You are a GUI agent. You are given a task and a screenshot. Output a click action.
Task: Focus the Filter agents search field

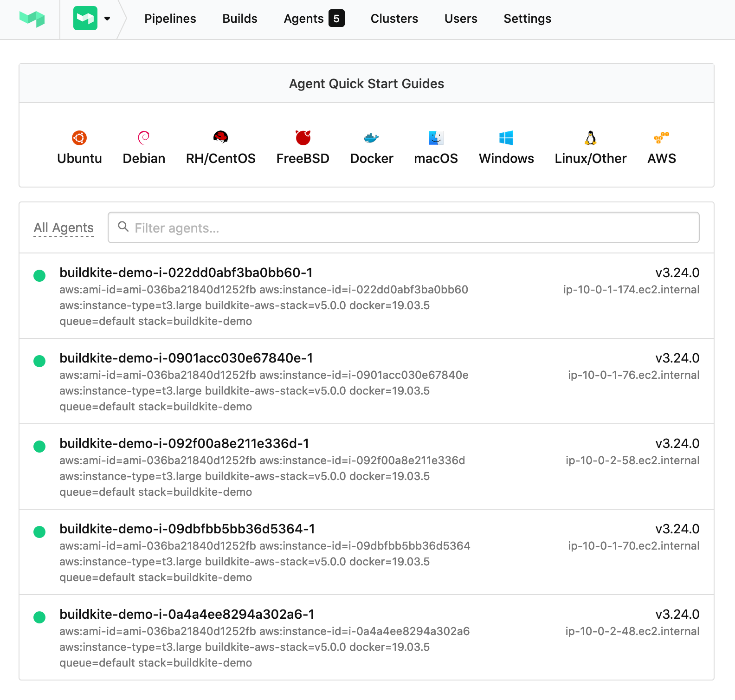404,227
